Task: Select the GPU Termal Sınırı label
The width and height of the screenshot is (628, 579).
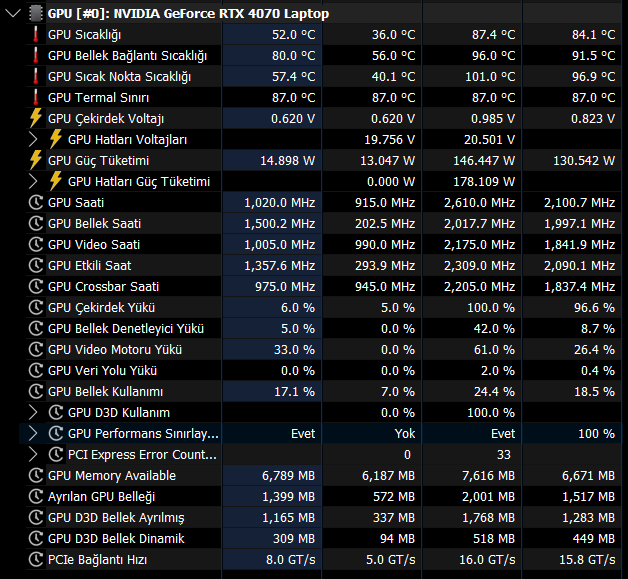Action: [98, 98]
